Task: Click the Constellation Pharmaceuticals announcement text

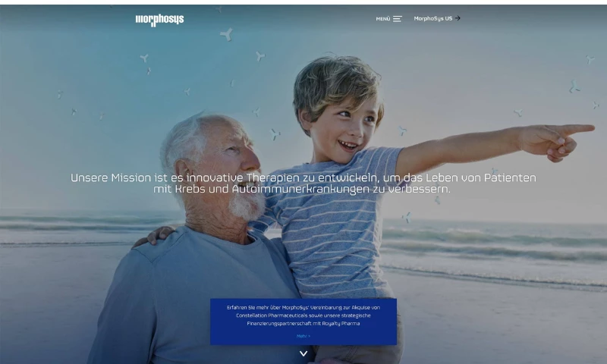Action: click(303, 315)
